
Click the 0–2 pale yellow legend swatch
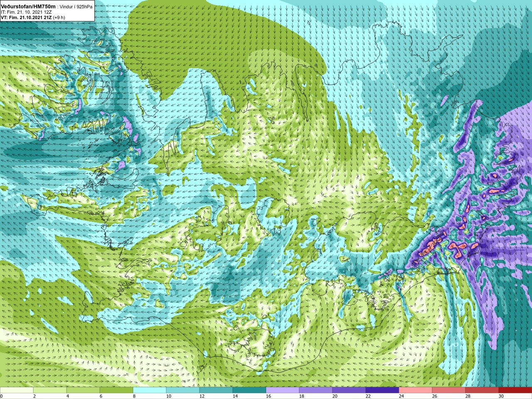click(x=17, y=390)
